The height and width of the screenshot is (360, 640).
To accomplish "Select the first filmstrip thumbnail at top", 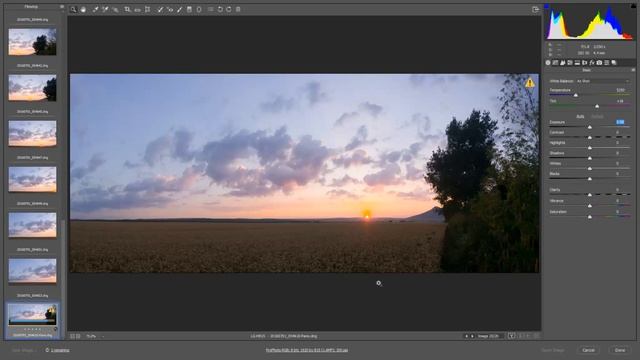I will [32, 42].
